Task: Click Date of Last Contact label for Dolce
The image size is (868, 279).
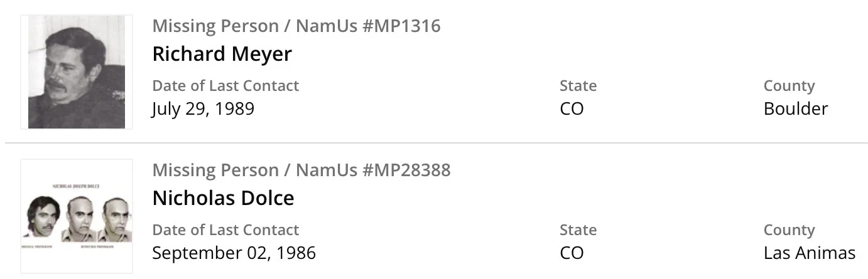Action: tap(225, 229)
